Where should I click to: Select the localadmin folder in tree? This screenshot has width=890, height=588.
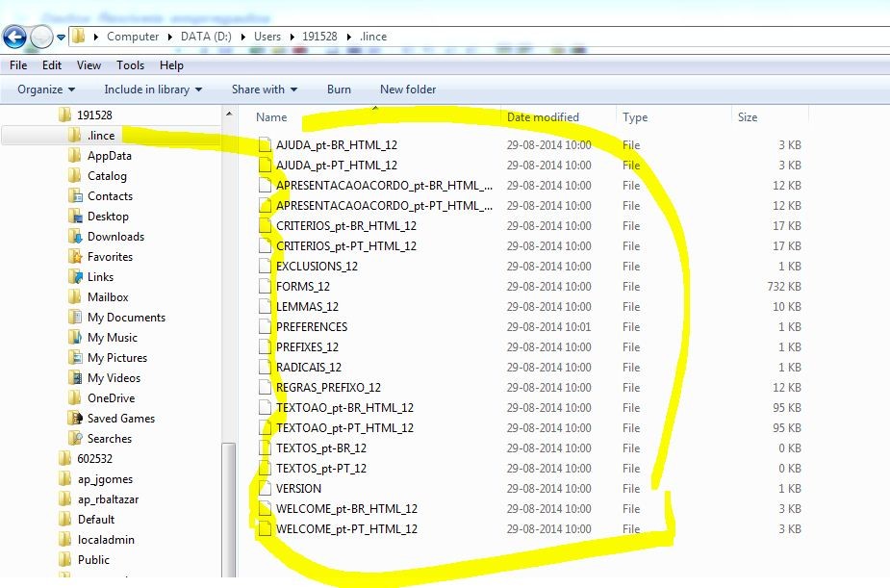click(106, 540)
